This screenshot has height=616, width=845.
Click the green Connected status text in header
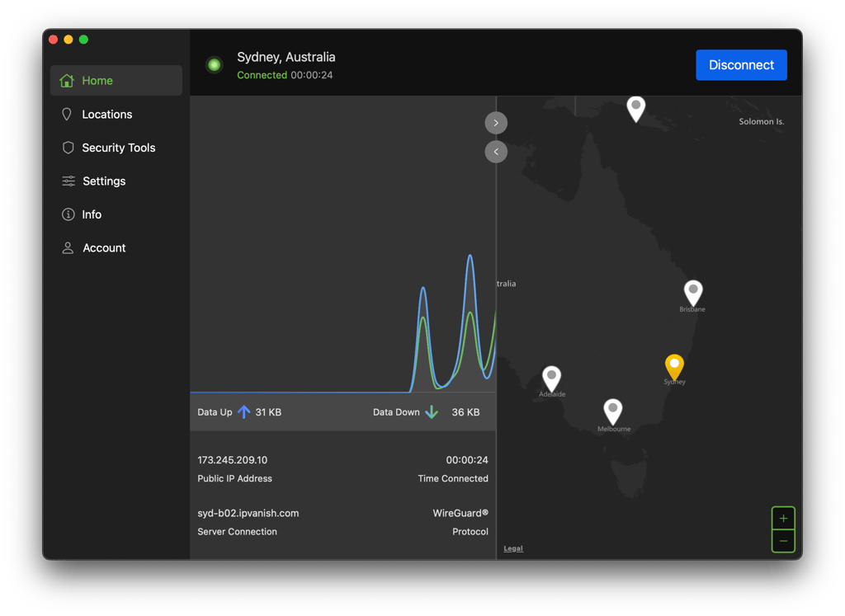pyautogui.click(x=262, y=75)
